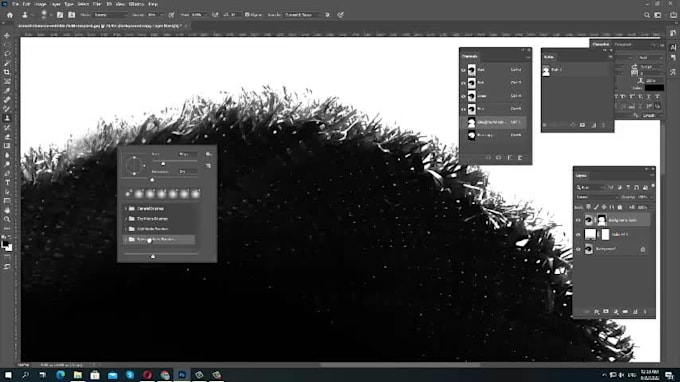Click the Search icon at top right
This screenshot has height=382, width=680.
click(647, 15)
